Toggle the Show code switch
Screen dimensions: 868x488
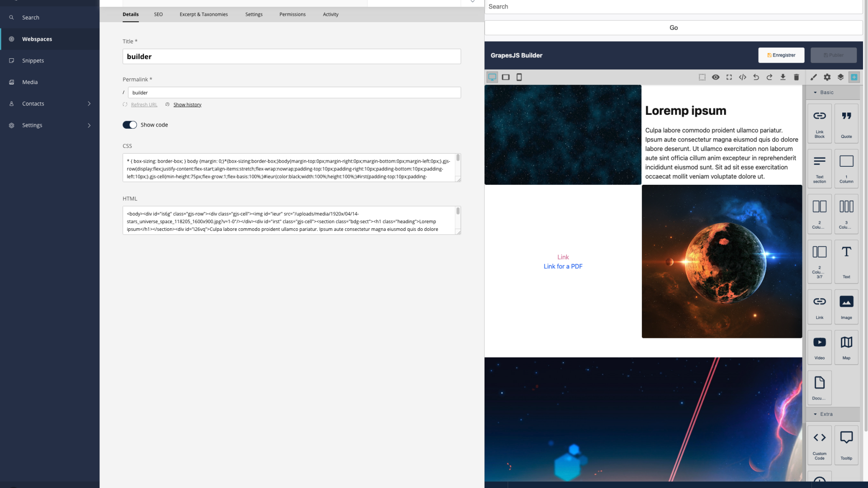[x=130, y=125]
